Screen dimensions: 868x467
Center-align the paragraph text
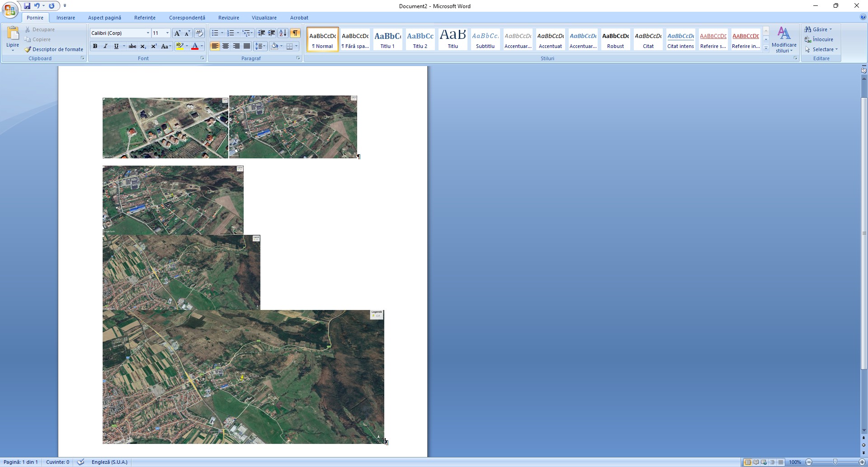[x=226, y=46]
